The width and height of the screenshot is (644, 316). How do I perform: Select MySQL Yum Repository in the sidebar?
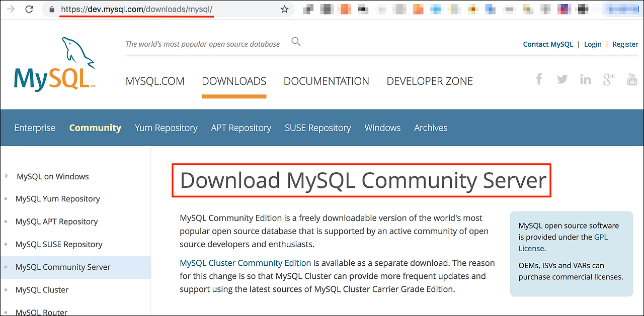pos(57,199)
